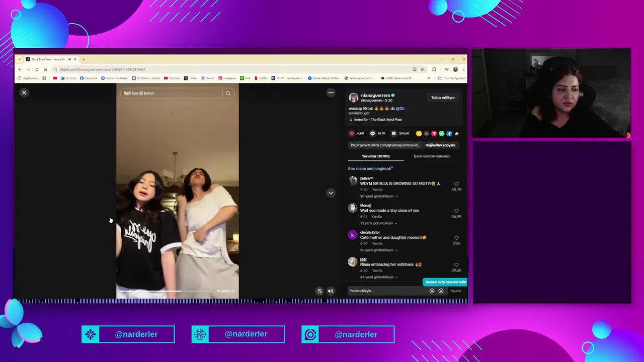
Task: Open the Netflix bookmark
Action: [x=261, y=78]
